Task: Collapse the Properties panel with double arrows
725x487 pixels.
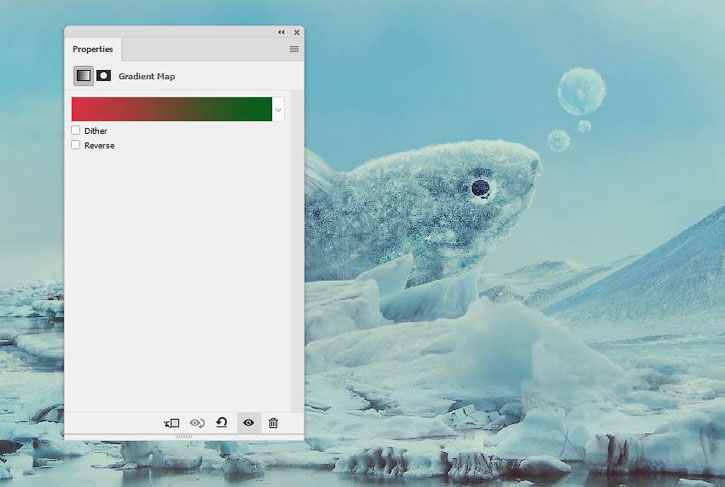Action: click(x=281, y=32)
